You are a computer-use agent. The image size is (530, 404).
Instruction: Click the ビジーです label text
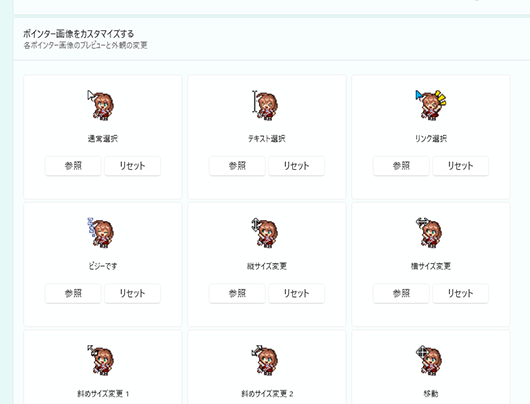tap(103, 266)
